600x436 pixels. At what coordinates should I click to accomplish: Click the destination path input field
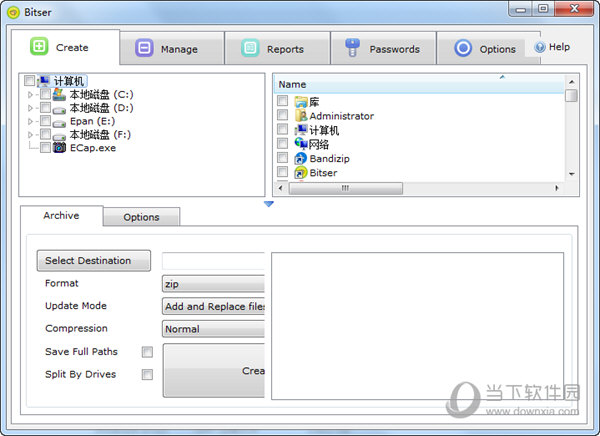(214, 261)
